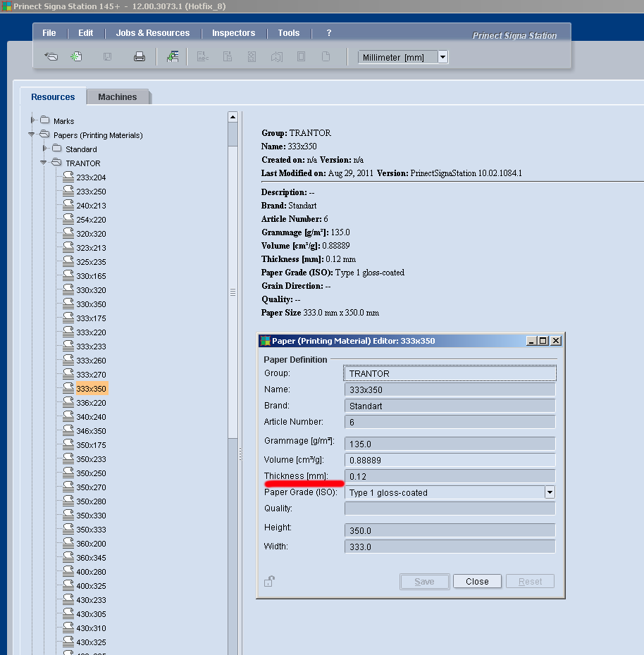
Task: Open the Inspectors menu
Action: [x=233, y=33]
